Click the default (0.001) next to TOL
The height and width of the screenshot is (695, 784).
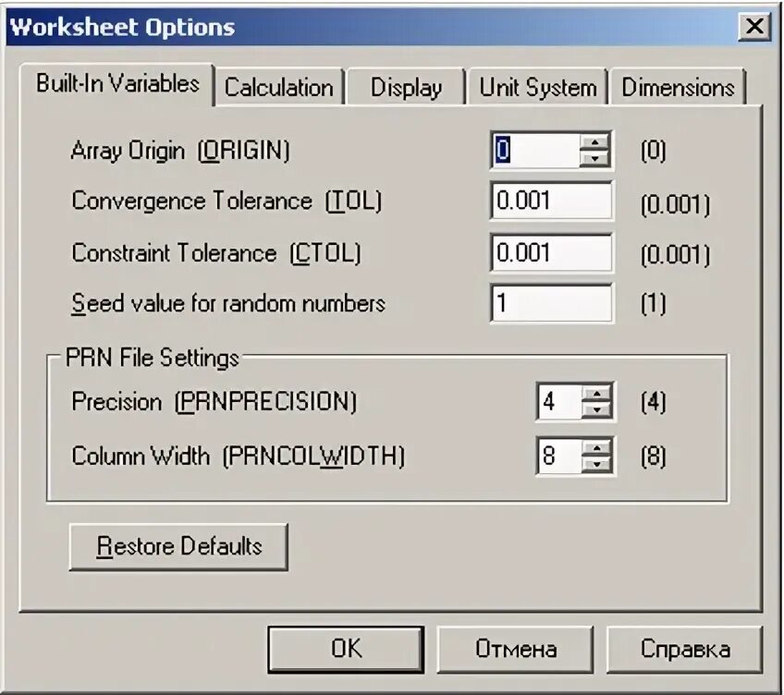tap(676, 204)
